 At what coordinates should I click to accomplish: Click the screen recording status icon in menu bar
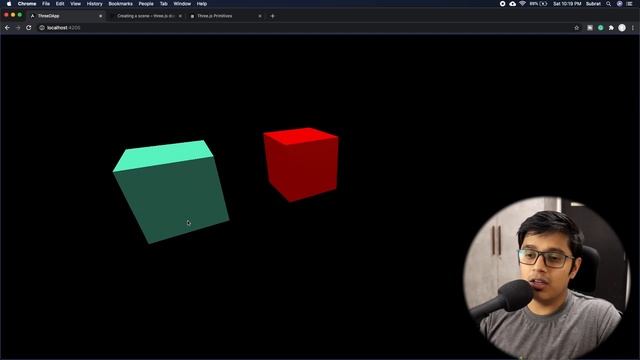502,4
